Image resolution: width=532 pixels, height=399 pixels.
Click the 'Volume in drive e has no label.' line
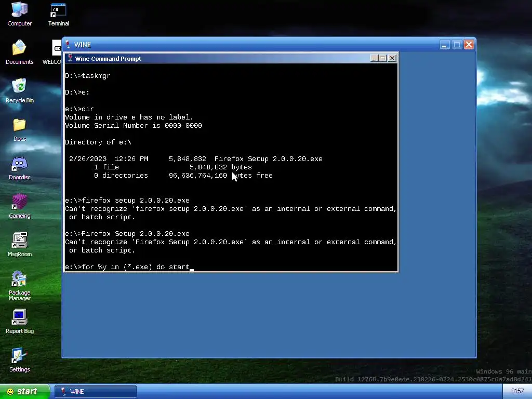[129, 117]
